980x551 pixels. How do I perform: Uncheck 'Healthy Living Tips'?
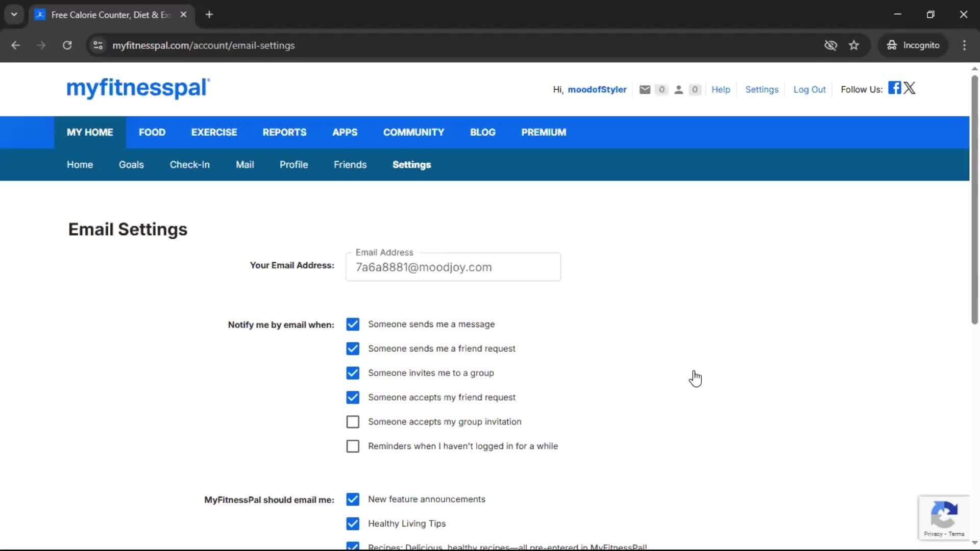coord(353,524)
